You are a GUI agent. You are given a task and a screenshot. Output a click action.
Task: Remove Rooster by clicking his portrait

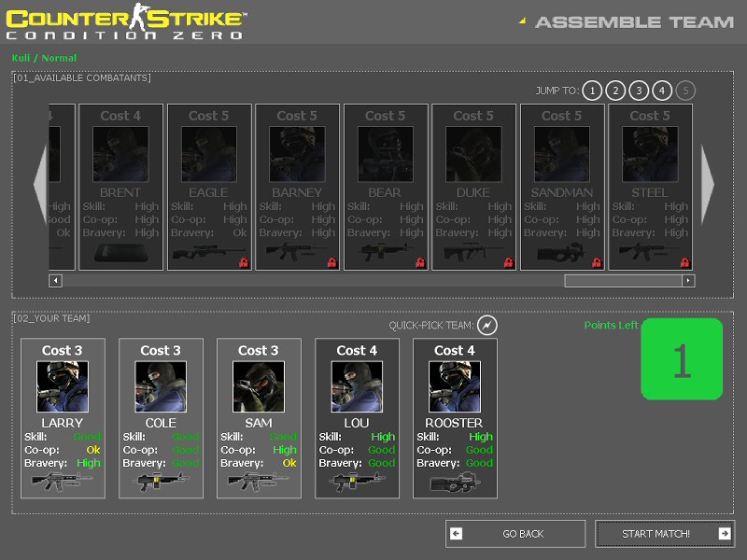coord(455,386)
